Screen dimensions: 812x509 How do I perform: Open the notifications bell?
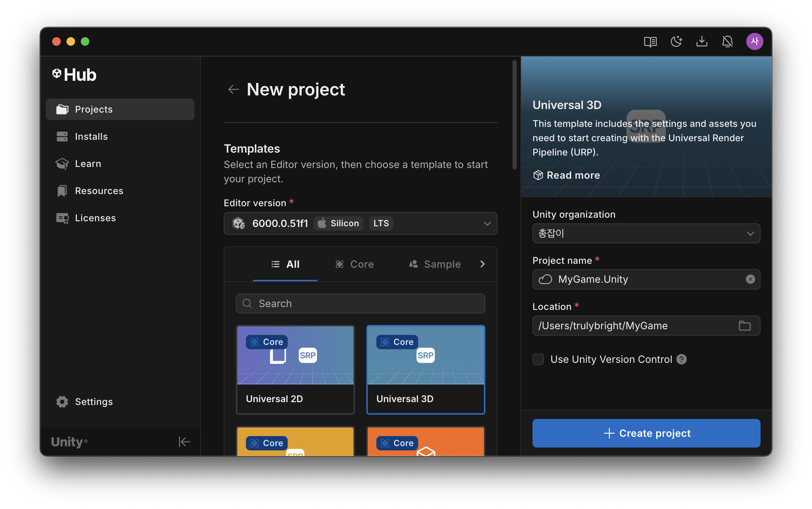click(x=728, y=41)
